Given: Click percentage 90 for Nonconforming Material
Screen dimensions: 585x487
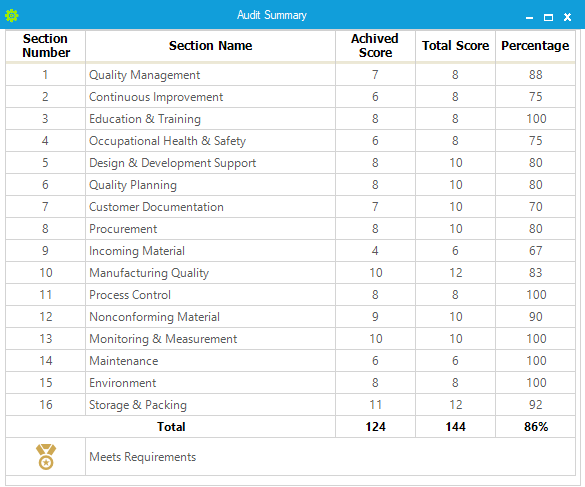Looking at the screenshot, I should tap(535, 317).
